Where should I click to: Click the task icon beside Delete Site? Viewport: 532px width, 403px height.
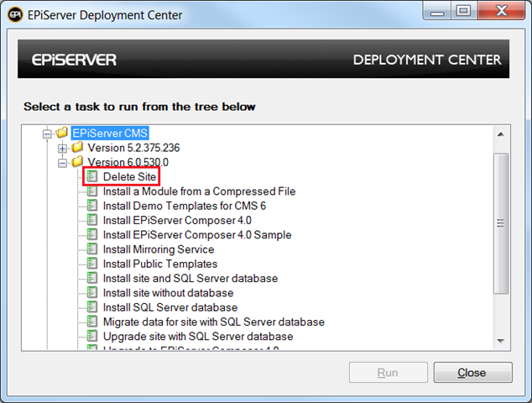tap(93, 177)
